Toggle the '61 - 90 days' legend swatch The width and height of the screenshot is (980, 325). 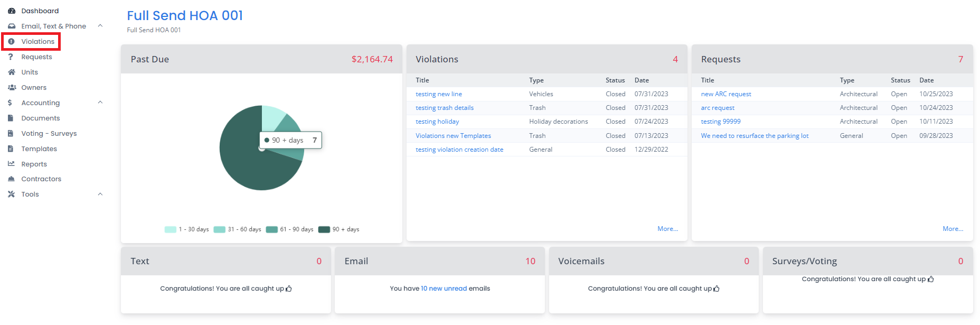coord(271,229)
